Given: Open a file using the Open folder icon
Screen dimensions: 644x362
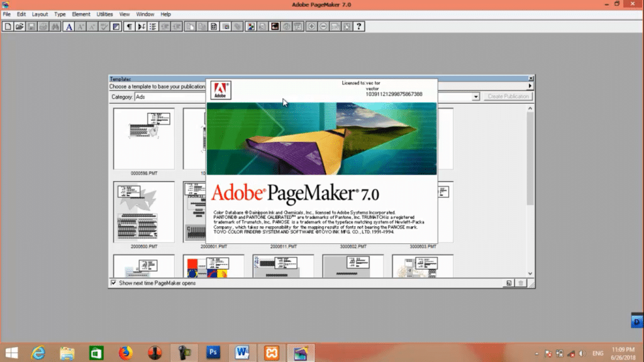Looking at the screenshot, I should coord(19,26).
